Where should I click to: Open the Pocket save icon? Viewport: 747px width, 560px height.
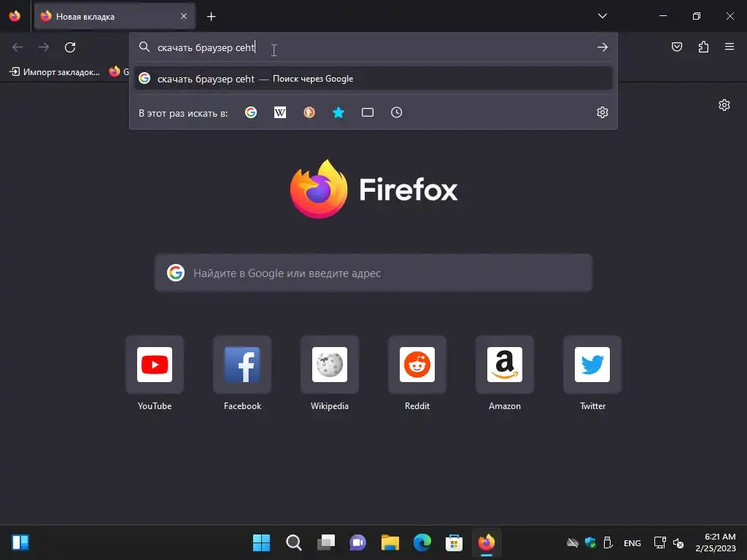point(676,47)
